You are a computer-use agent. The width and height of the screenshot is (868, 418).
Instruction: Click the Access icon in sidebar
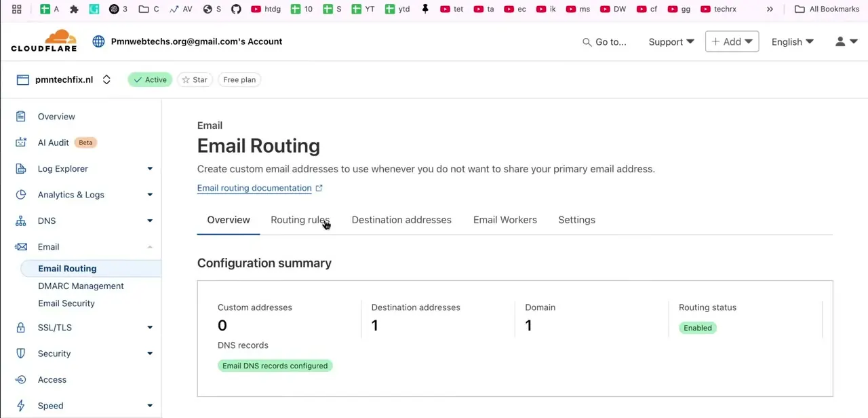pos(21,380)
